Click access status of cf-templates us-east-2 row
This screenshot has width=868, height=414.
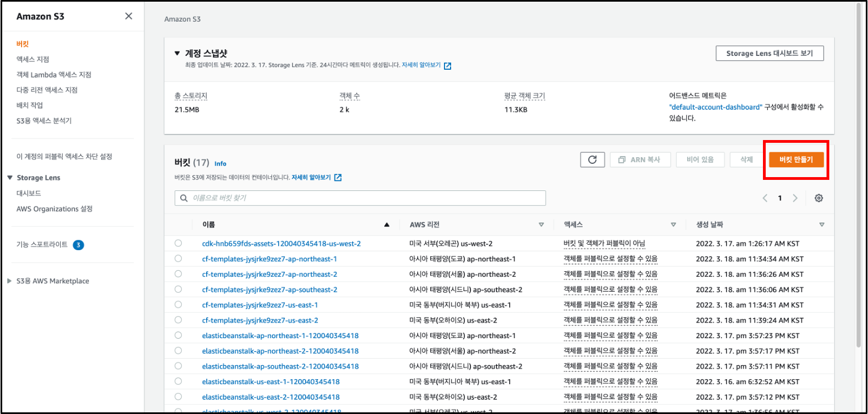tap(610, 320)
